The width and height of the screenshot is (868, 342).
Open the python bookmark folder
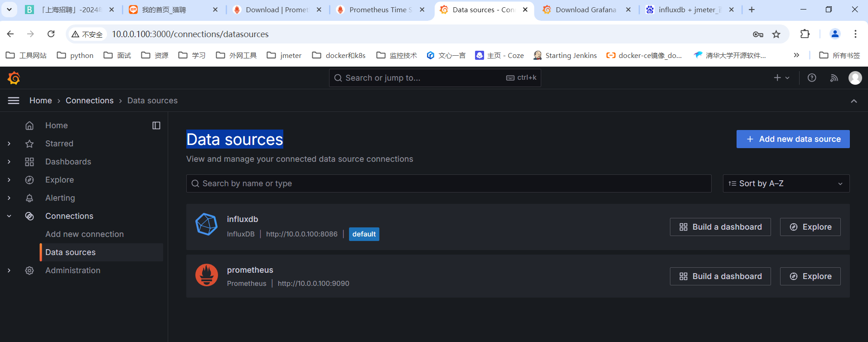[x=75, y=55]
